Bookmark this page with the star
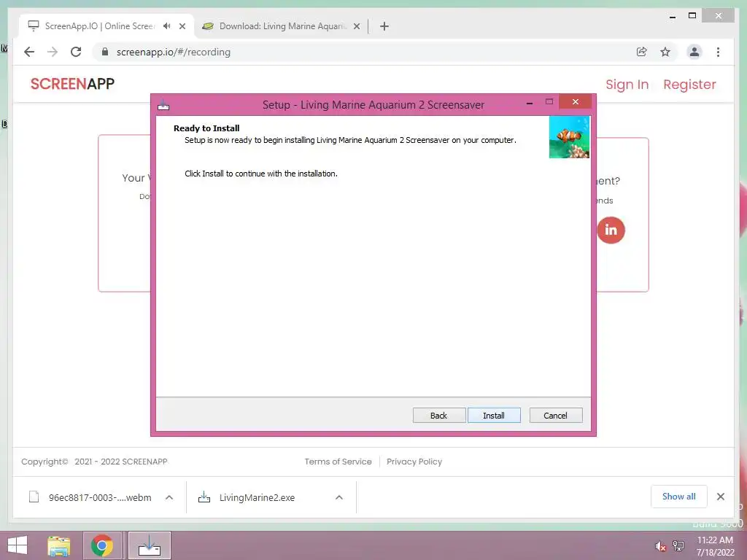The image size is (747, 560). click(x=665, y=52)
